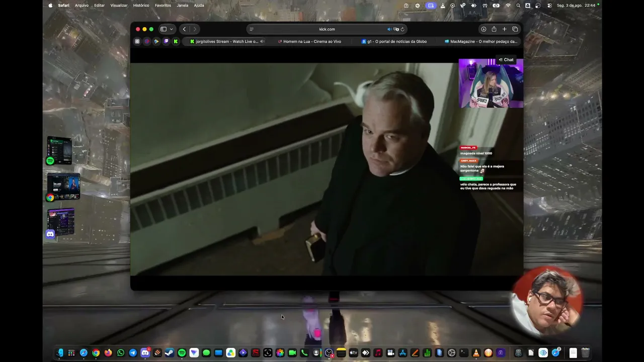Image resolution: width=644 pixels, height=362 pixels.
Task: Open App Store from the Dock
Action: coord(403,353)
